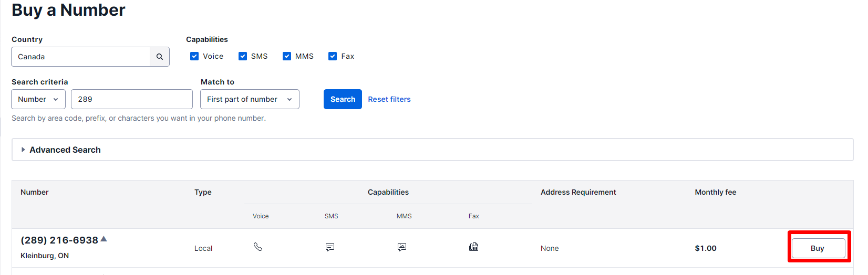
Task: Toggle the Fax capability checkbox
Action: point(333,56)
